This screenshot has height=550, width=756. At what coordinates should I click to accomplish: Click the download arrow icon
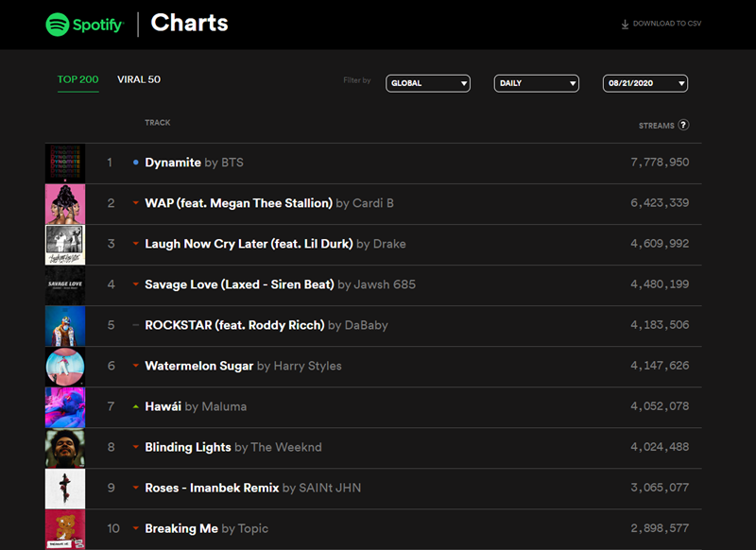(x=625, y=25)
